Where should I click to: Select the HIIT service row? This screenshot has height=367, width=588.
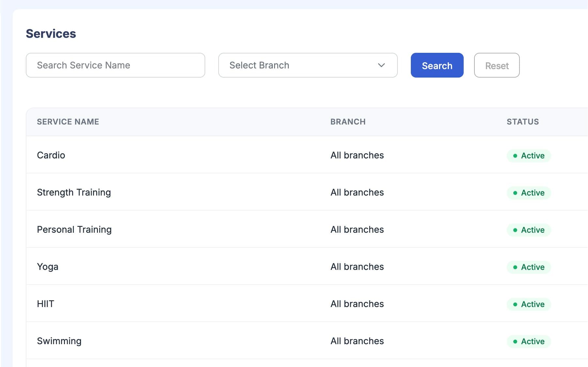[x=307, y=303]
